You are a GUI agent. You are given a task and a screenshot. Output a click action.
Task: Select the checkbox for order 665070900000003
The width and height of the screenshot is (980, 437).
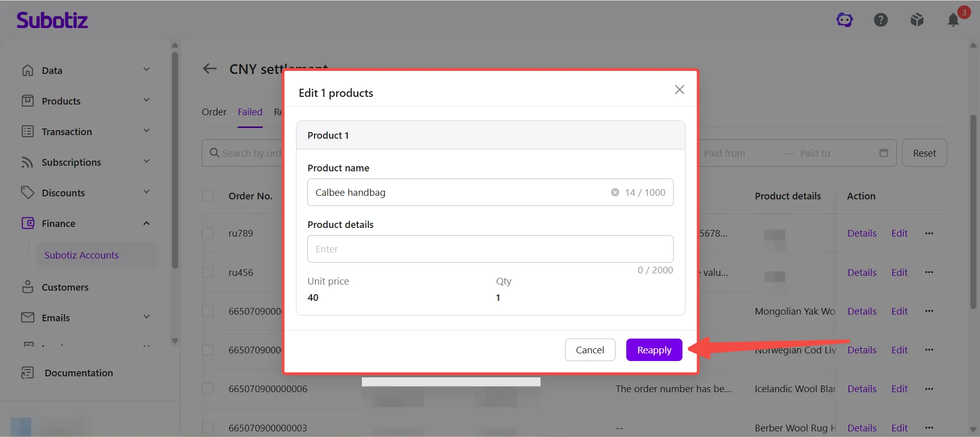(208, 428)
